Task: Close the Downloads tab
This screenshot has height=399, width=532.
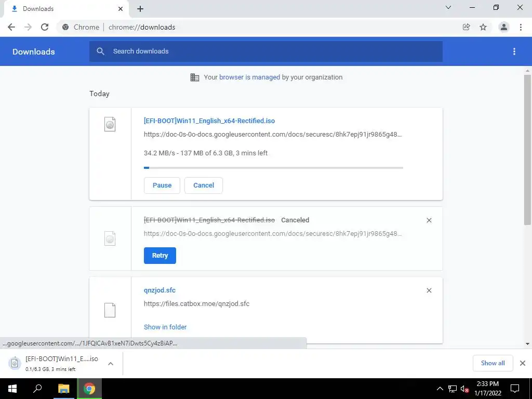Action: [x=121, y=9]
